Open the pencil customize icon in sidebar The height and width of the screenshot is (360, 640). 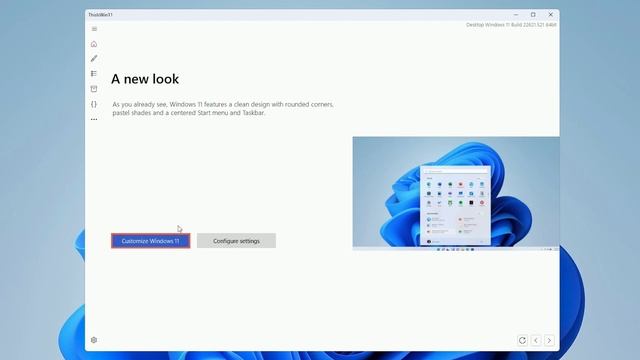click(94, 59)
